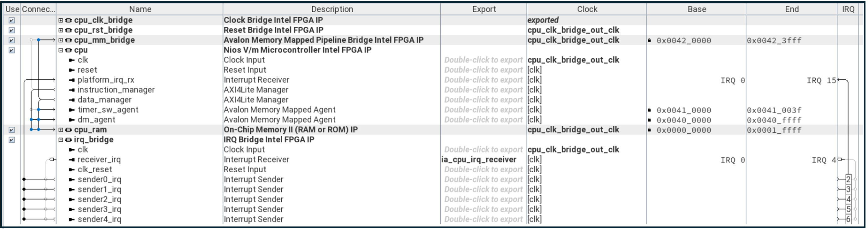Click the lock icon beside base 0x0042_0000
Viewport: 868px width, 229px height.
[649, 40]
